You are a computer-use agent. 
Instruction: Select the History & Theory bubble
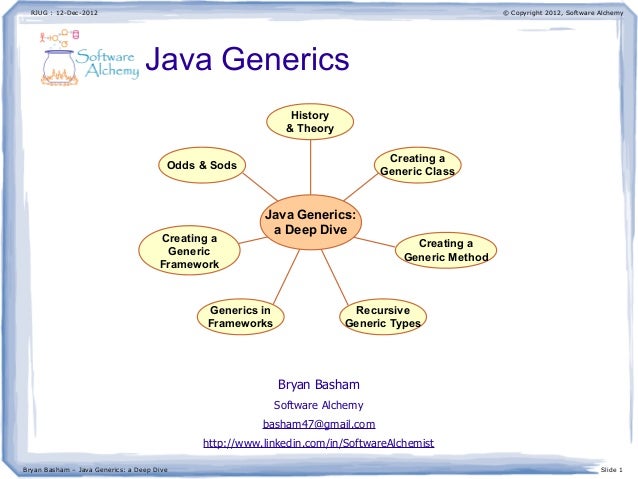(x=310, y=122)
